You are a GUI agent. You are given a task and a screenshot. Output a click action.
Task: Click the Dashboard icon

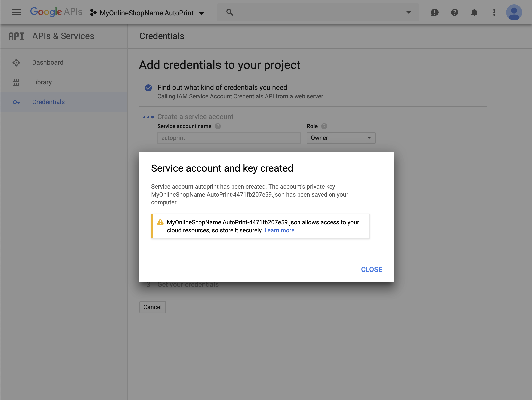point(16,62)
